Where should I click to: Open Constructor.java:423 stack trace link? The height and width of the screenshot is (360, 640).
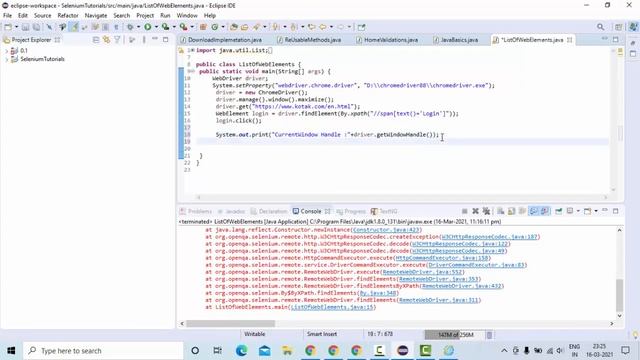pos(386,230)
